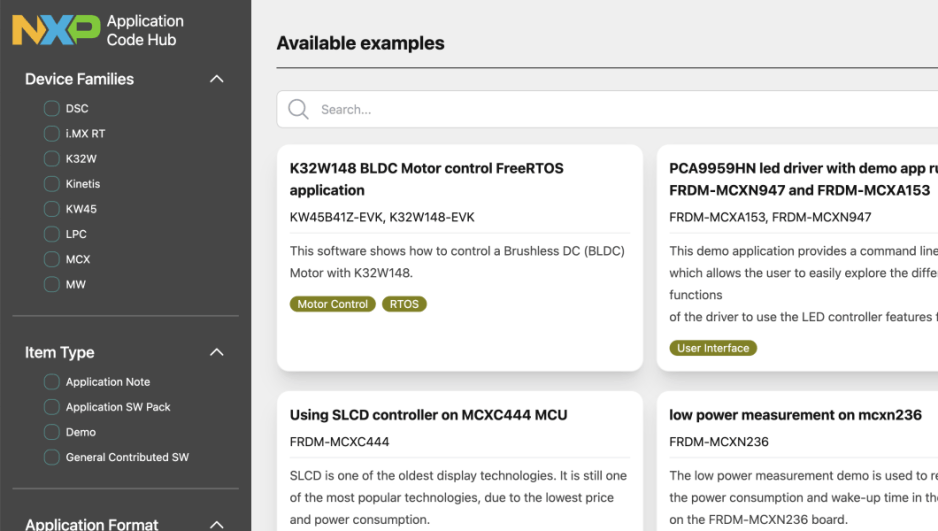The width and height of the screenshot is (938, 531).
Task: Click the Device Families heading
Action: click(80, 79)
